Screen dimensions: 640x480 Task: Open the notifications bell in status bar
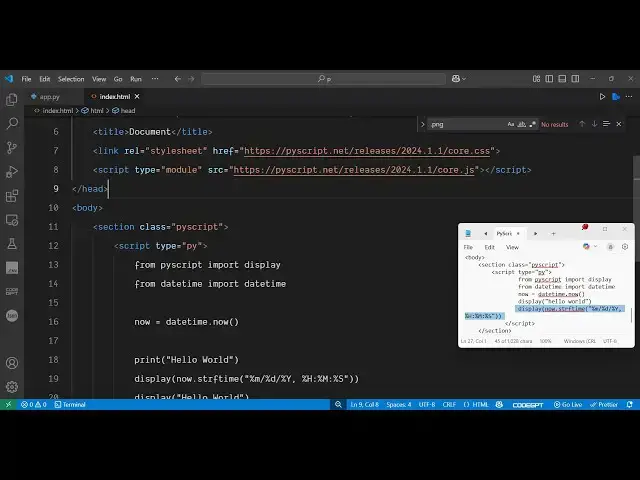[x=629, y=404]
